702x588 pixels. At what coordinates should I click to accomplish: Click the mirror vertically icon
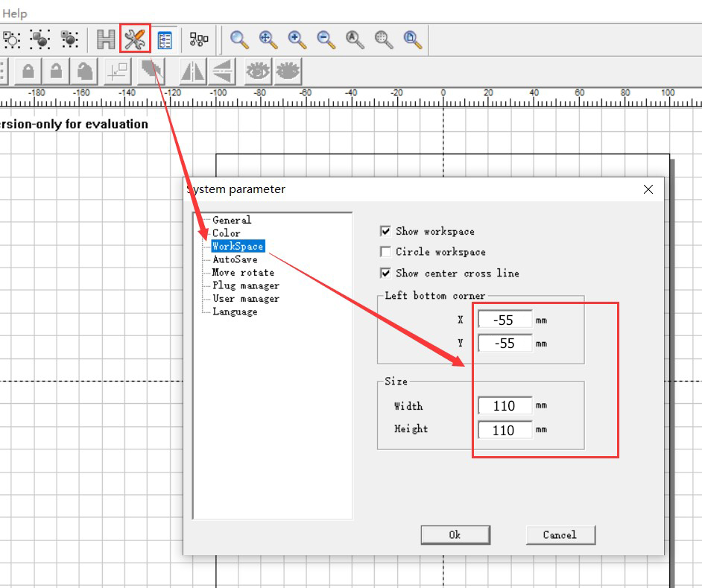pyautogui.click(x=223, y=72)
